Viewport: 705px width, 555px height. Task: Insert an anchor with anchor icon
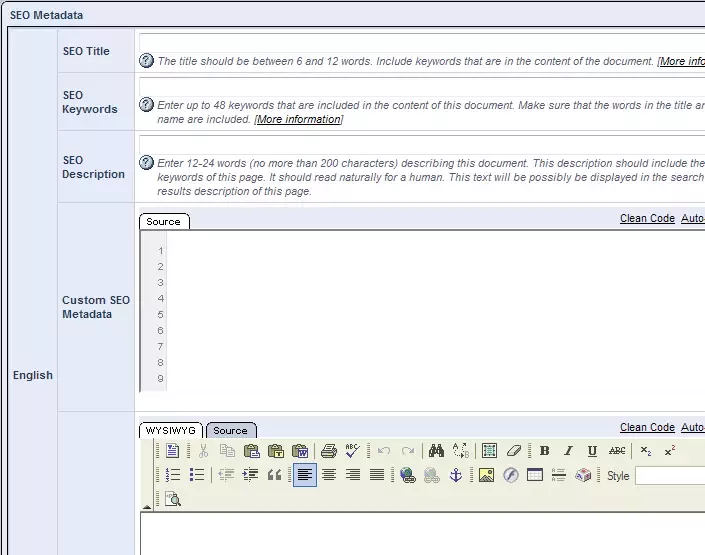point(456,475)
